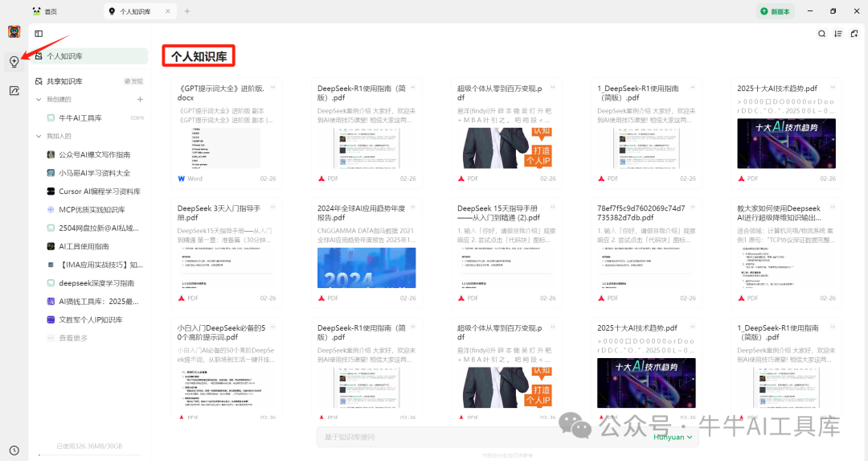Click the 个人知识库 page heading
868x461 pixels.
pyautogui.click(x=199, y=56)
